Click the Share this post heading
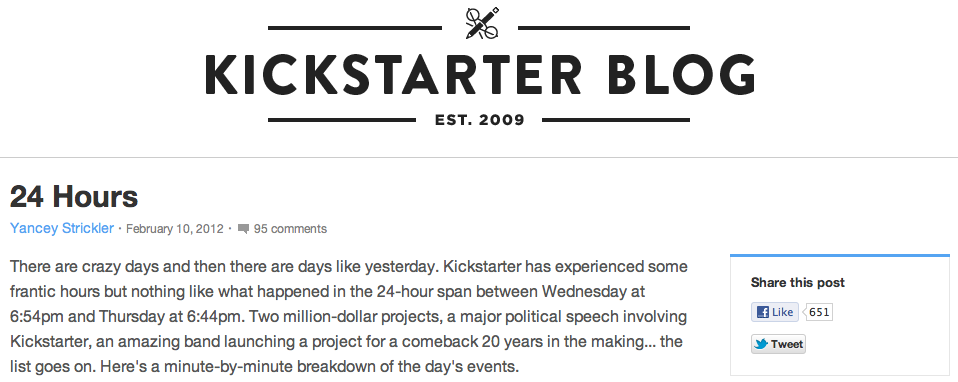 [x=798, y=282]
